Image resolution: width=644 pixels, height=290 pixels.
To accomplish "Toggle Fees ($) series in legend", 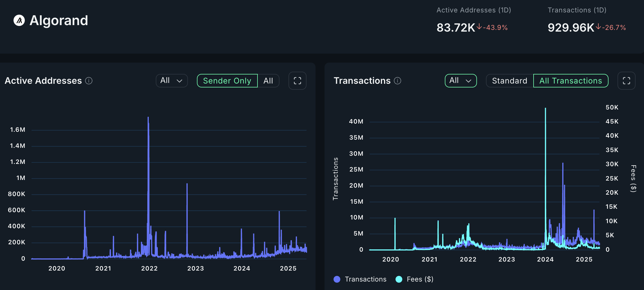I will pos(414,279).
